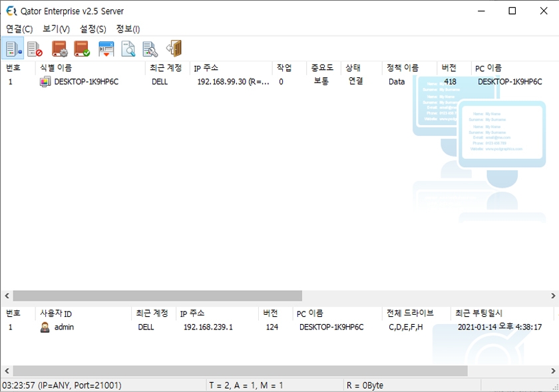Click the 사용자 ID column header
The width and height of the screenshot is (559, 392).
click(x=83, y=313)
